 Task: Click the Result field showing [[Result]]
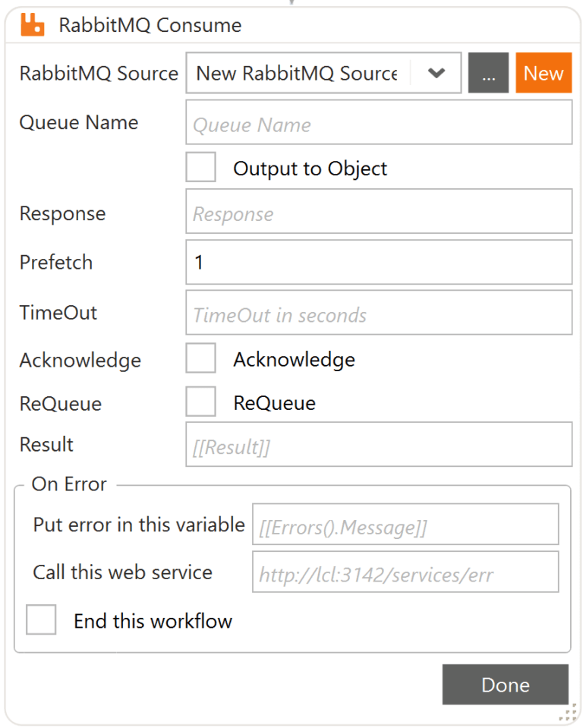coord(378,446)
